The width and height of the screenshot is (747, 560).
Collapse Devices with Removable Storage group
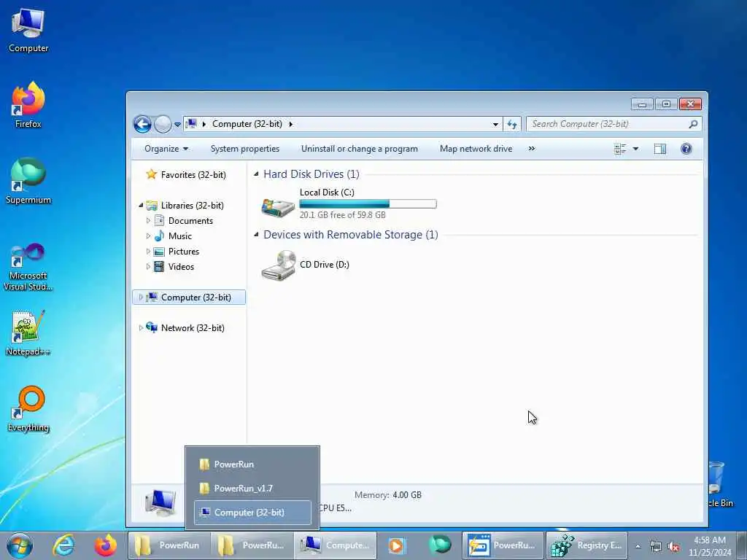coord(256,234)
